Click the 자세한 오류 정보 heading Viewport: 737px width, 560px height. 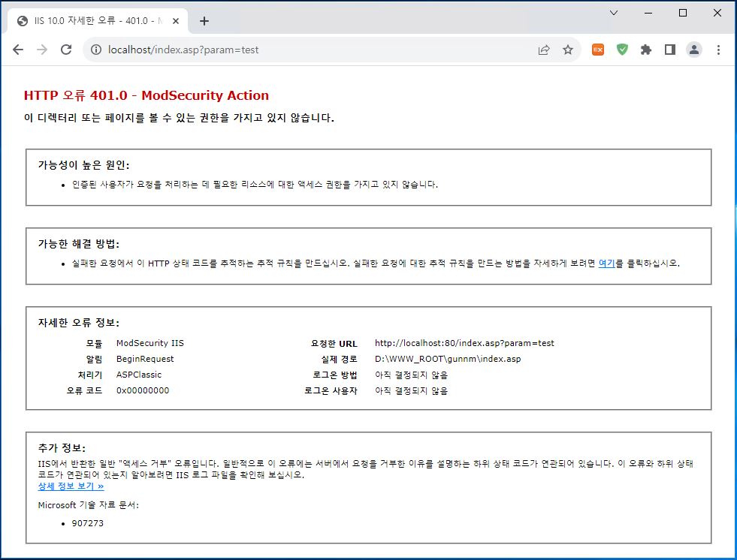(78, 323)
